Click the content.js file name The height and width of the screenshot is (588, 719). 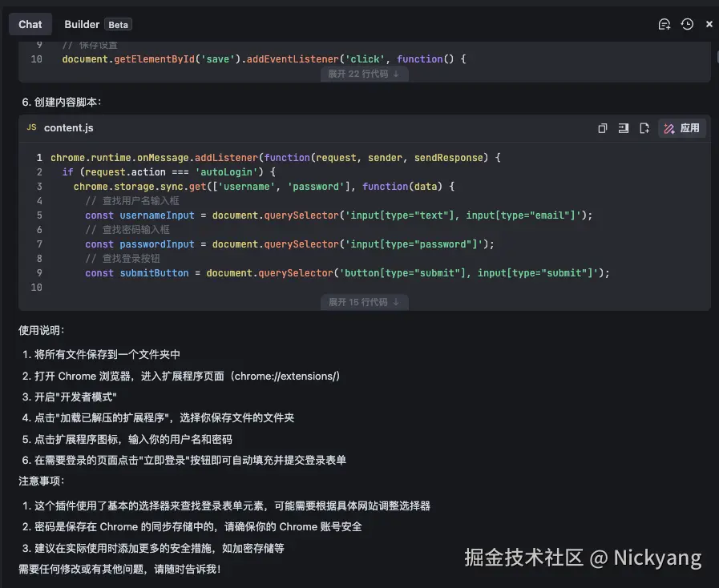coord(69,128)
